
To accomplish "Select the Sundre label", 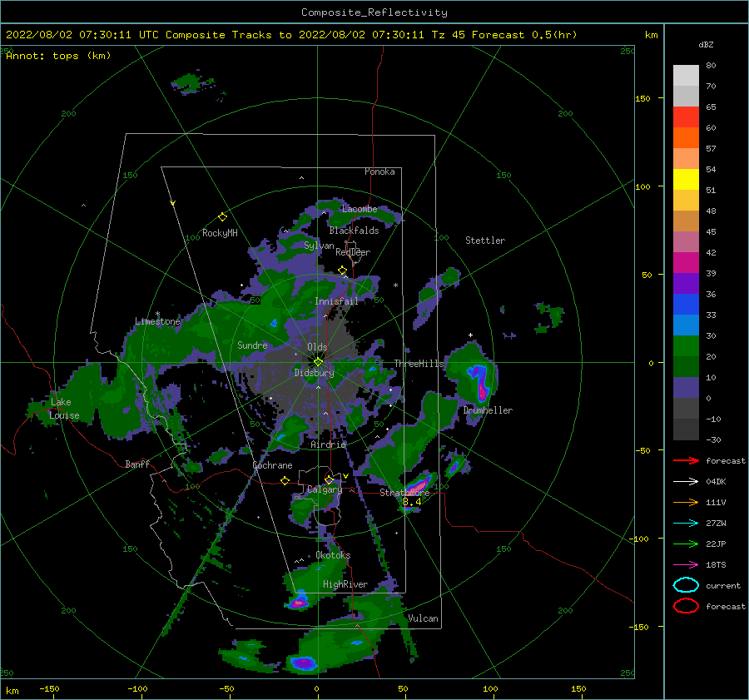I will tap(252, 345).
